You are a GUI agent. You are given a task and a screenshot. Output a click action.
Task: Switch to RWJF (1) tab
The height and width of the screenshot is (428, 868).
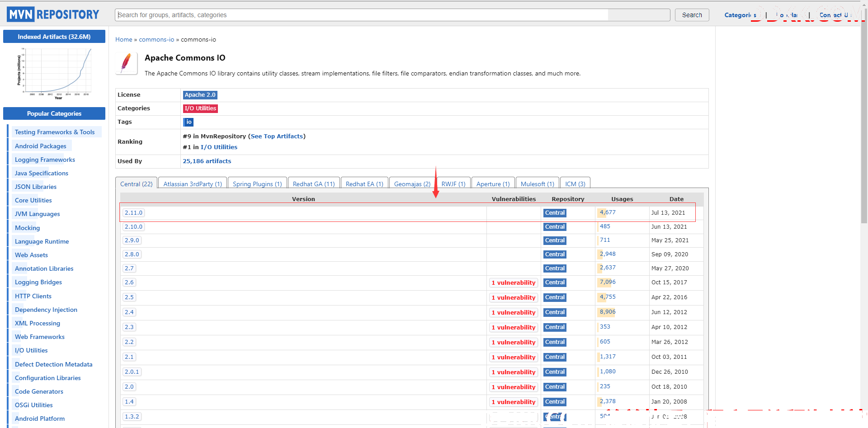tap(453, 183)
